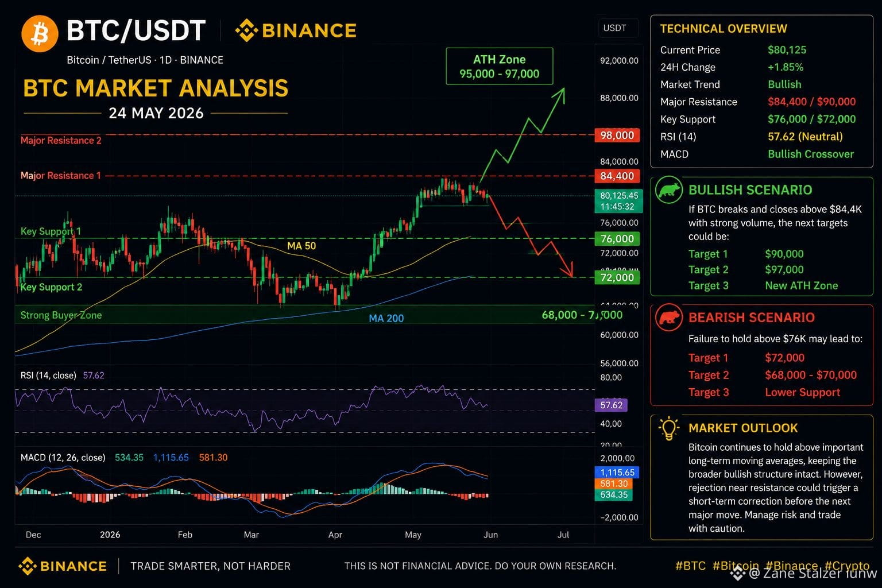Click the RSI (14) value '57.62 (Neutral)'

(x=806, y=137)
